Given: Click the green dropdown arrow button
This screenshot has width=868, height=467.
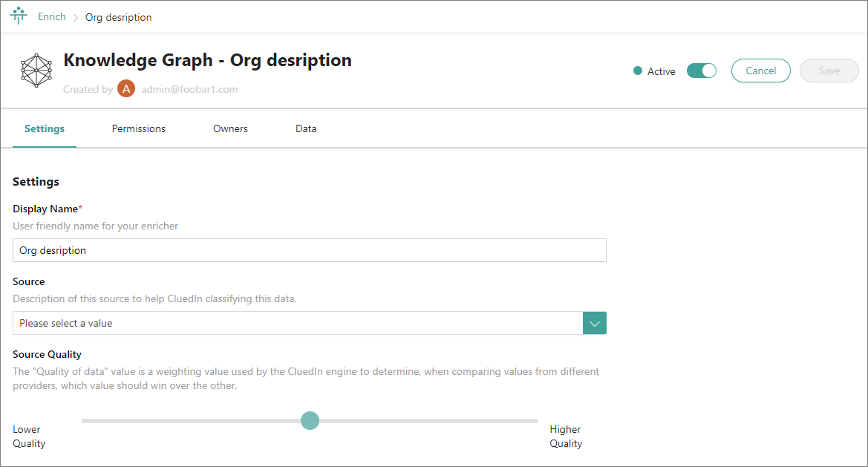Looking at the screenshot, I should [595, 323].
